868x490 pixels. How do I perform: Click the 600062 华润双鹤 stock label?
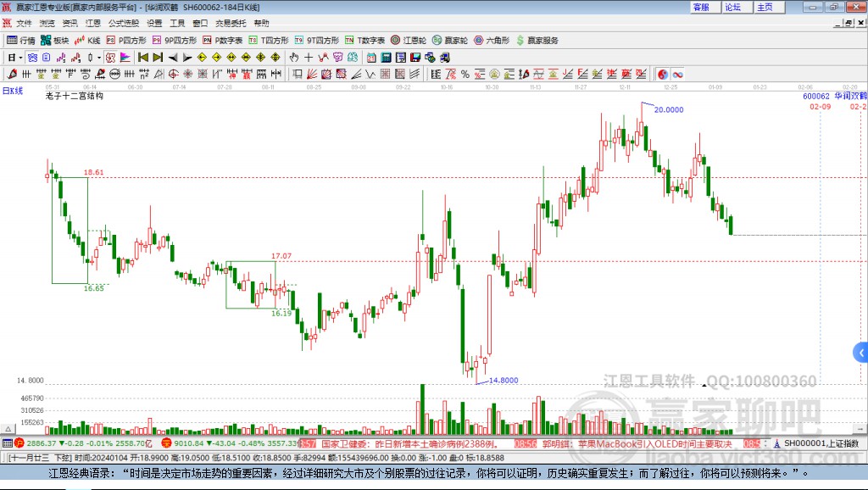point(835,96)
